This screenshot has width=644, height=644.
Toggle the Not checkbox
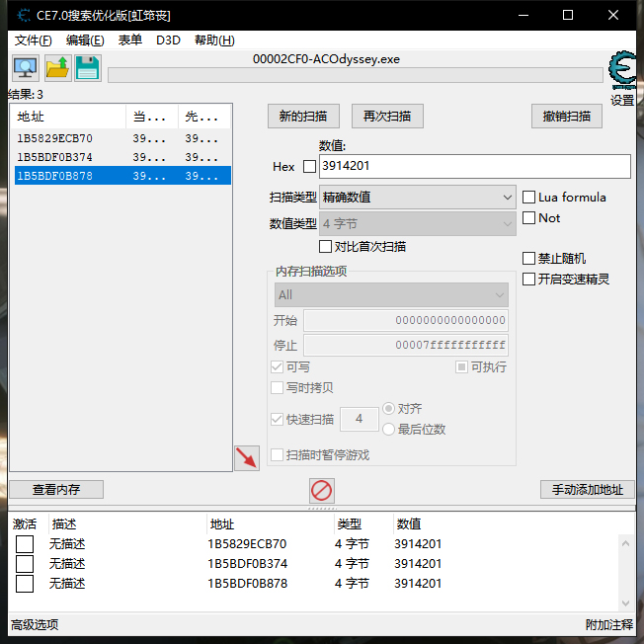(528, 217)
